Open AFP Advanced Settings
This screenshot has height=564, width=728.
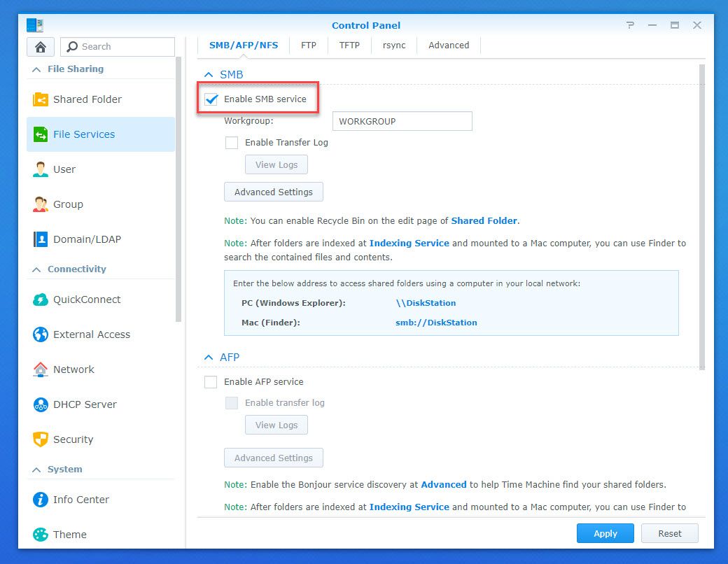pyautogui.click(x=274, y=458)
